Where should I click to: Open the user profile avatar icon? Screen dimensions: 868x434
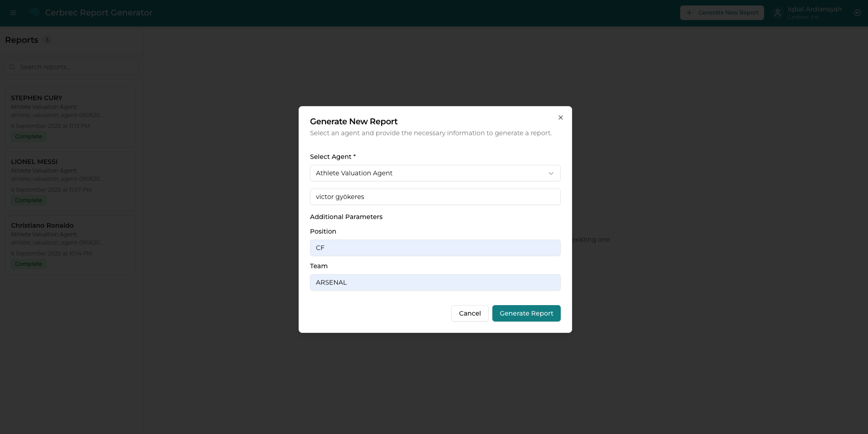coord(778,13)
